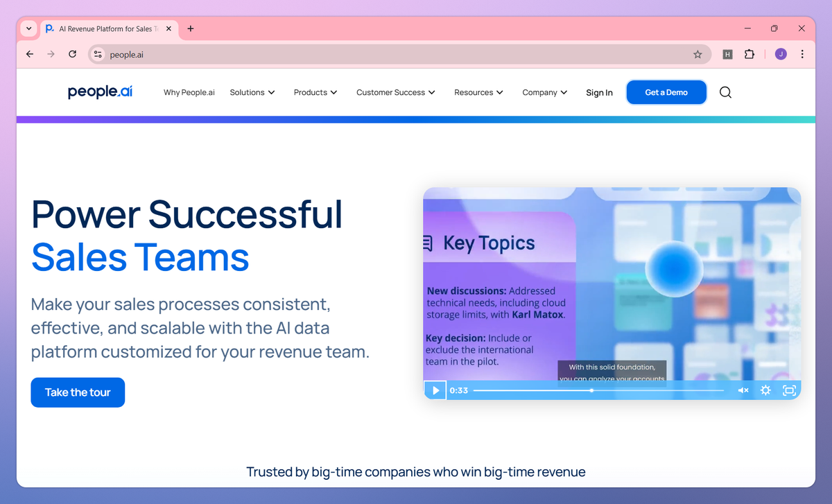Click the people.ai logo
Viewport: 832px width, 504px height.
coord(100,92)
